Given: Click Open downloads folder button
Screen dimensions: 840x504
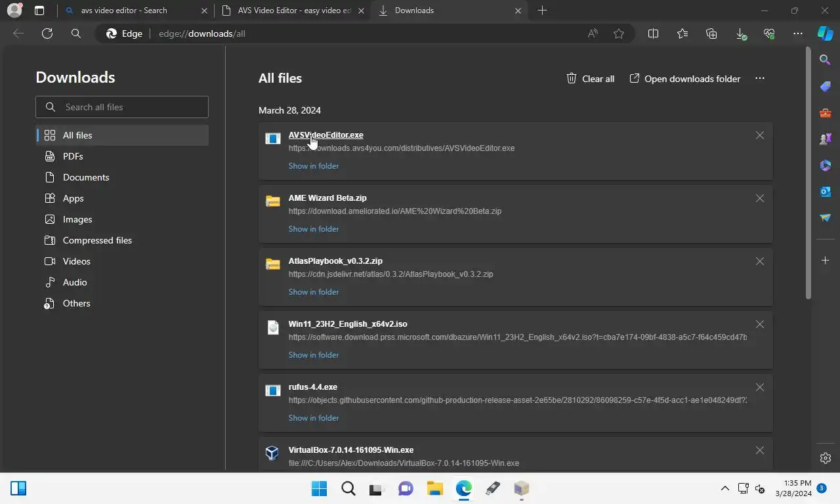Looking at the screenshot, I should tap(685, 79).
